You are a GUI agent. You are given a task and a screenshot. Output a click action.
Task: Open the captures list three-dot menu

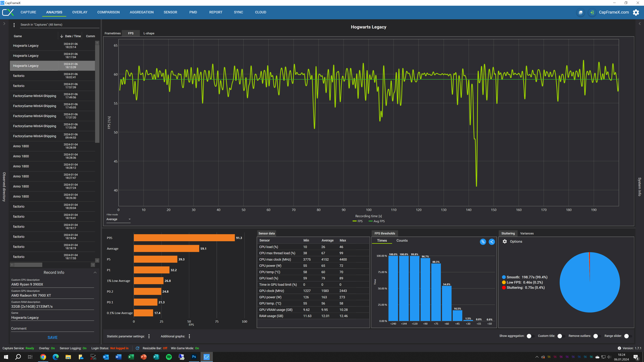pos(14,25)
